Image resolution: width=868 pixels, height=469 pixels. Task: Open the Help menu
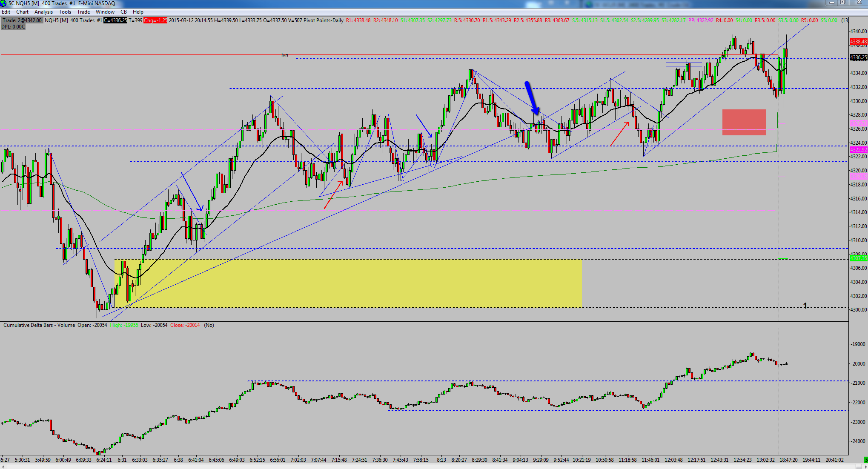[138, 12]
